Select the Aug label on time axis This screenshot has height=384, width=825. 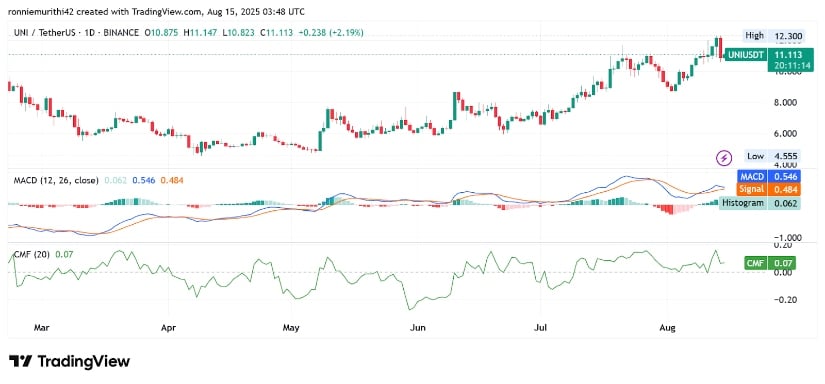667,328
